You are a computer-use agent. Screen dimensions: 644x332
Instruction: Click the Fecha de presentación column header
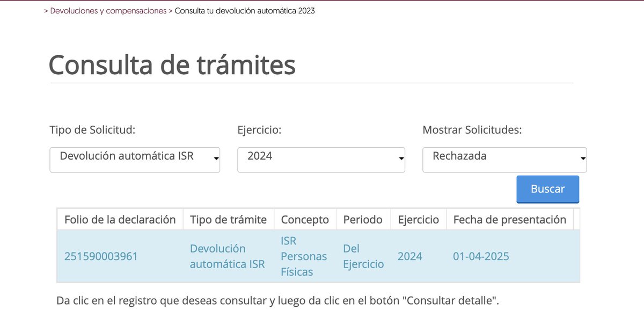coord(509,219)
